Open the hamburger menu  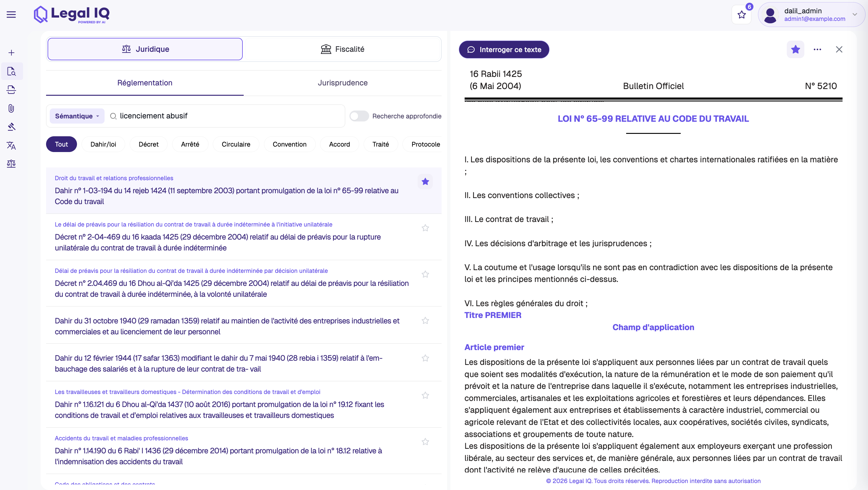tap(11, 15)
